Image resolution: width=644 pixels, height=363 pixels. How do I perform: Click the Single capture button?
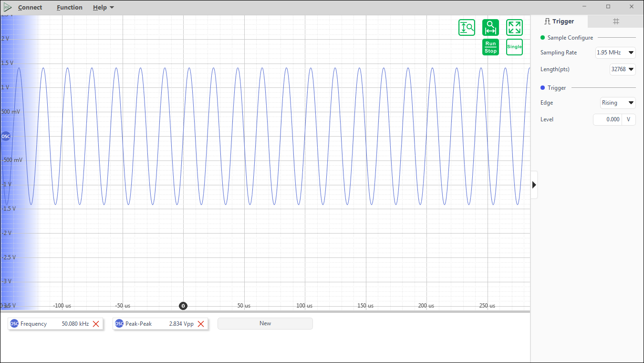click(x=514, y=47)
